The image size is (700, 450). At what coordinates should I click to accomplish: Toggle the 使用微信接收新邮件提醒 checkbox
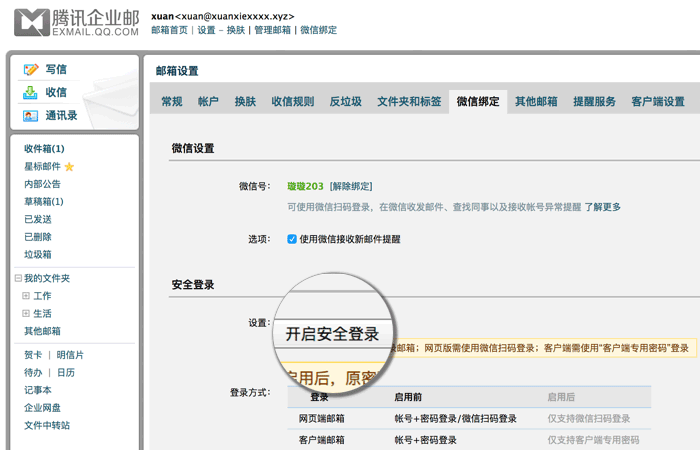pyautogui.click(x=292, y=239)
